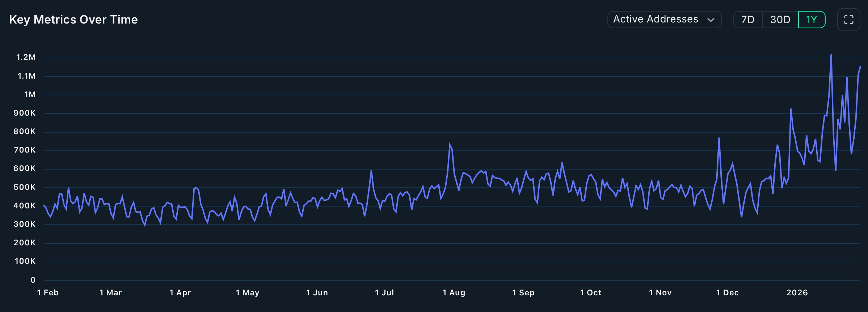Image resolution: width=868 pixels, height=312 pixels.
Task: Click the 1 Dec x-axis label
Action: [727, 293]
